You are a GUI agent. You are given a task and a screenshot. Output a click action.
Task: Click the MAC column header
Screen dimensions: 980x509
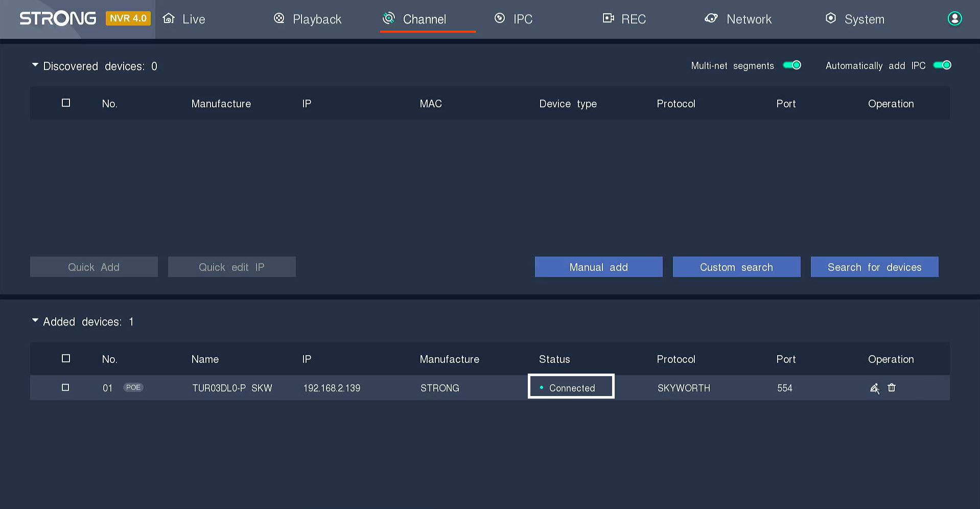tap(431, 104)
